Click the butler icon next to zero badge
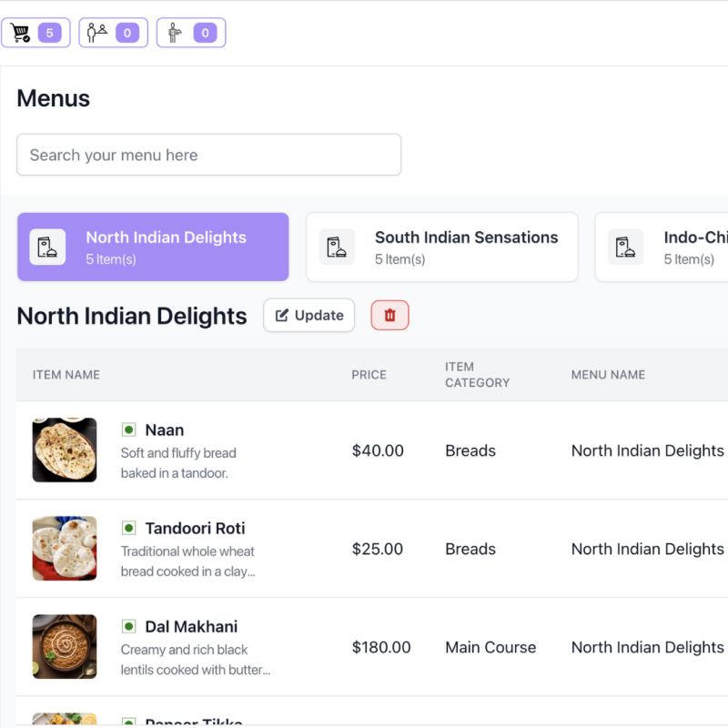This screenshot has height=728, width=728. (176, 32)
